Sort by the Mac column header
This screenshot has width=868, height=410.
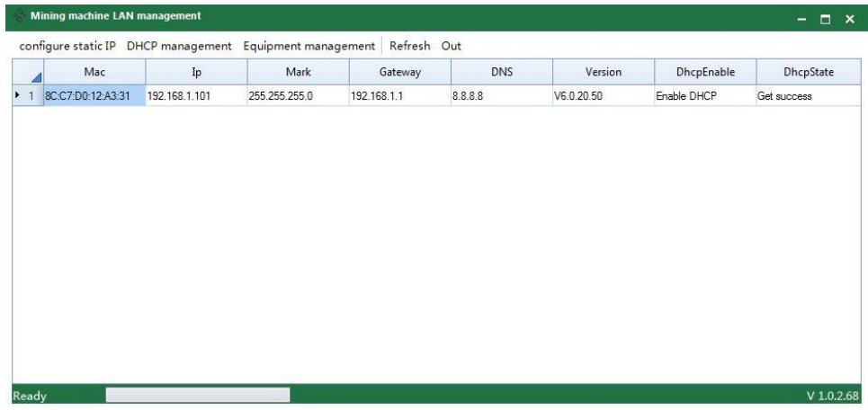(94, 71)
